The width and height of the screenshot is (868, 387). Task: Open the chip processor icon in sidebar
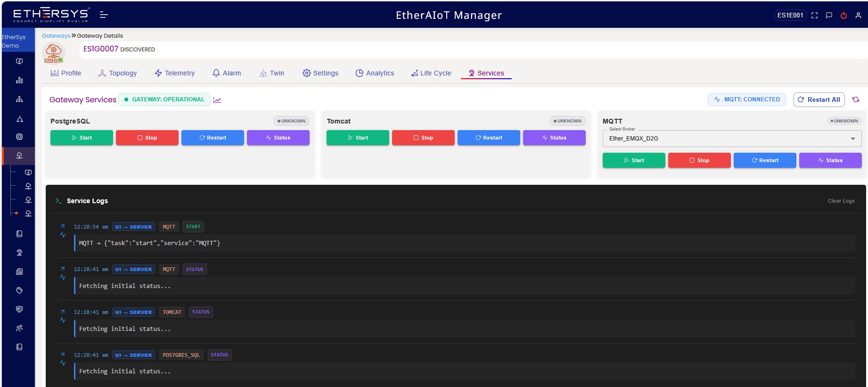tap(19, 137)
